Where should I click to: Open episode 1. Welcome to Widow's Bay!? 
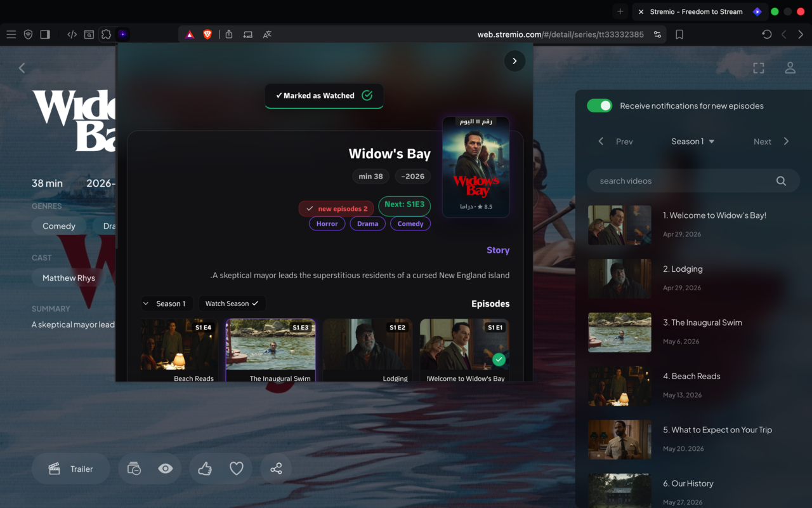coord(693,225)
